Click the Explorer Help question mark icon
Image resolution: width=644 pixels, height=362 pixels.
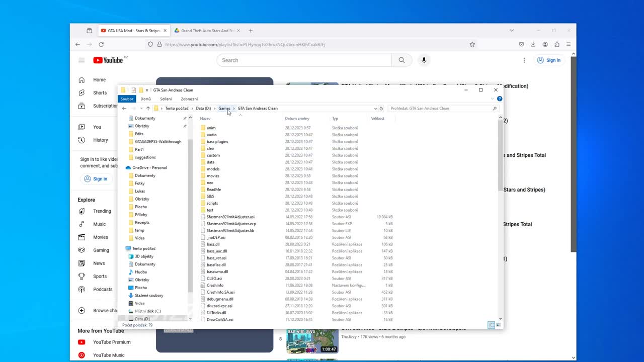(x=500, y=99)
